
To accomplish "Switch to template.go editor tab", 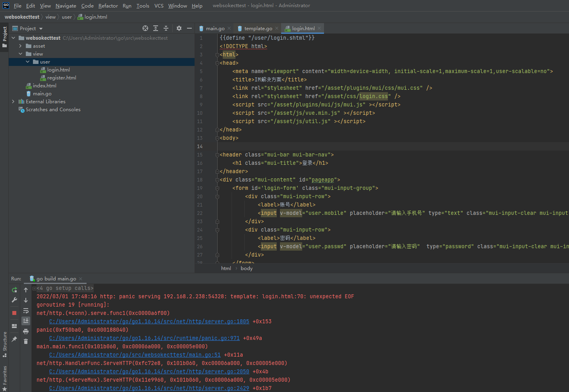I will 258,29.
